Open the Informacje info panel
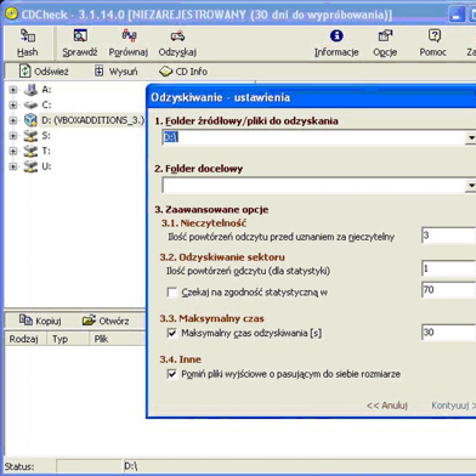Screen dimensions: 476x476 (337, 43)
